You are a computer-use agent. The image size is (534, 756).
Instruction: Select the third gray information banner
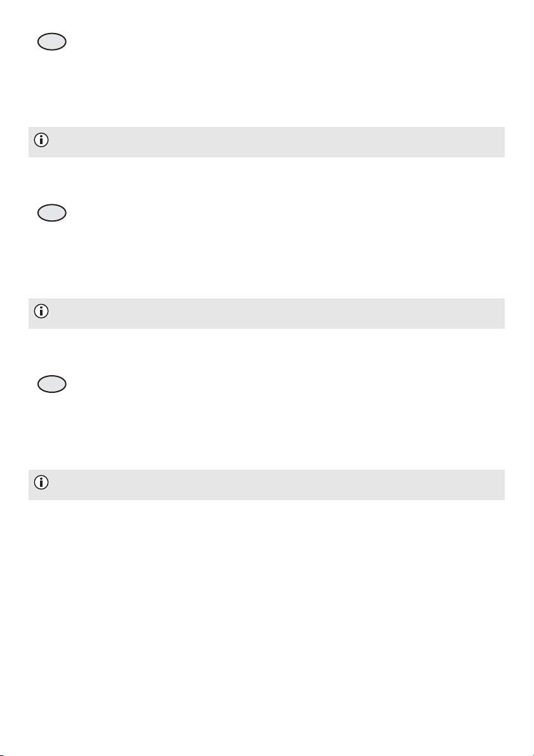tap(266, 484)
